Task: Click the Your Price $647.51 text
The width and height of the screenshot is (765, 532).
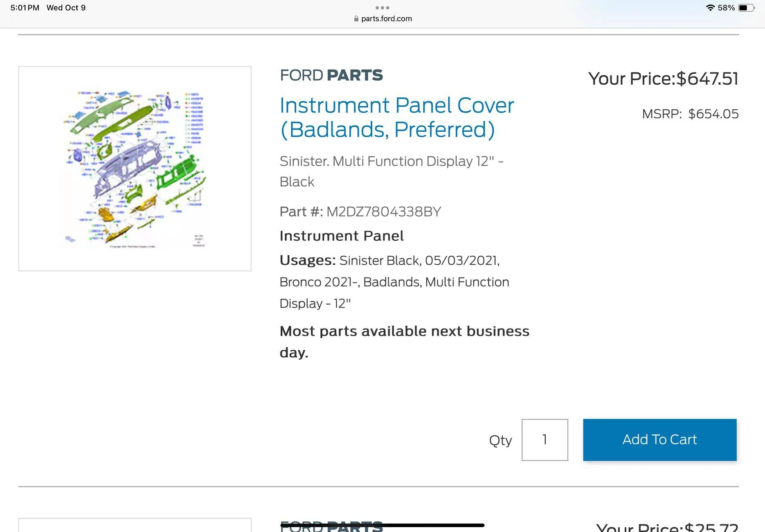Action: [x=663, y=79]
